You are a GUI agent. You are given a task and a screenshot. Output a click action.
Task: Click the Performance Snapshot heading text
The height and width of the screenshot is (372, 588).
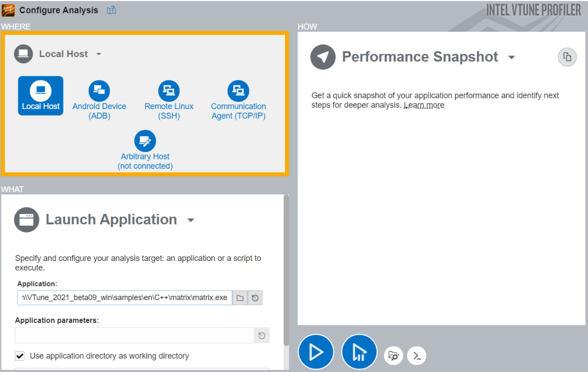(420, 57)
